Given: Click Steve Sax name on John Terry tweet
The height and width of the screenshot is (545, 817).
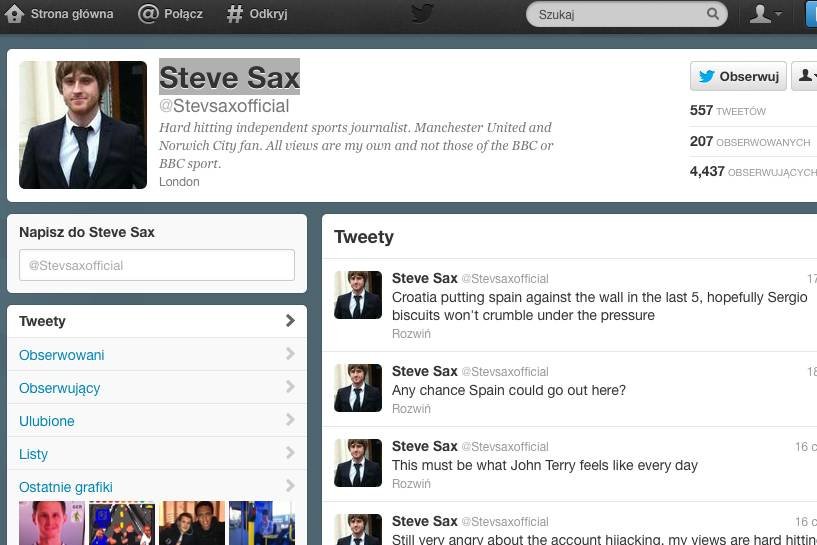Looking at the screenshot, I should pos(425,446).
